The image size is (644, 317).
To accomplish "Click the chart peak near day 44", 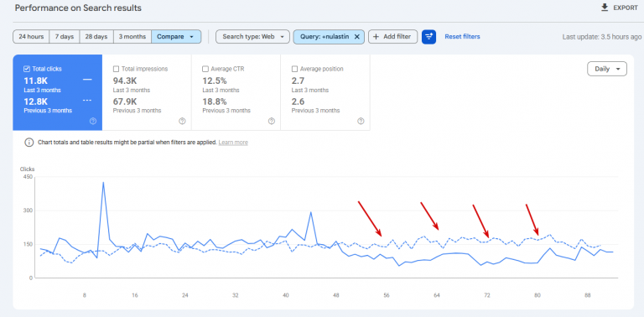I will click(x=311, y=212).
